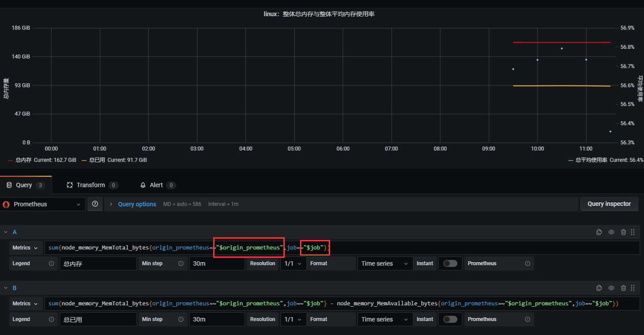Viewport: 644px width, 335px height.
Task: Click the 总已用 legend series label
Action: tap(97, 160)
